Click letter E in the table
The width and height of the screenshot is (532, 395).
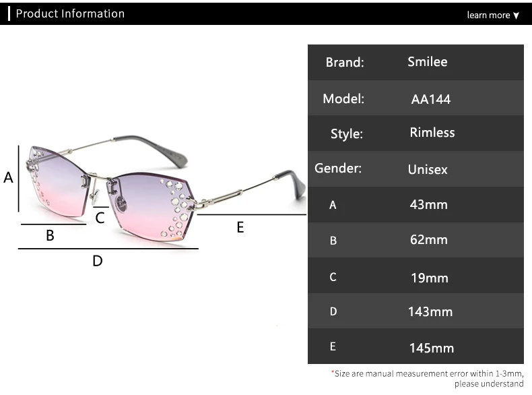pos(333,346)
